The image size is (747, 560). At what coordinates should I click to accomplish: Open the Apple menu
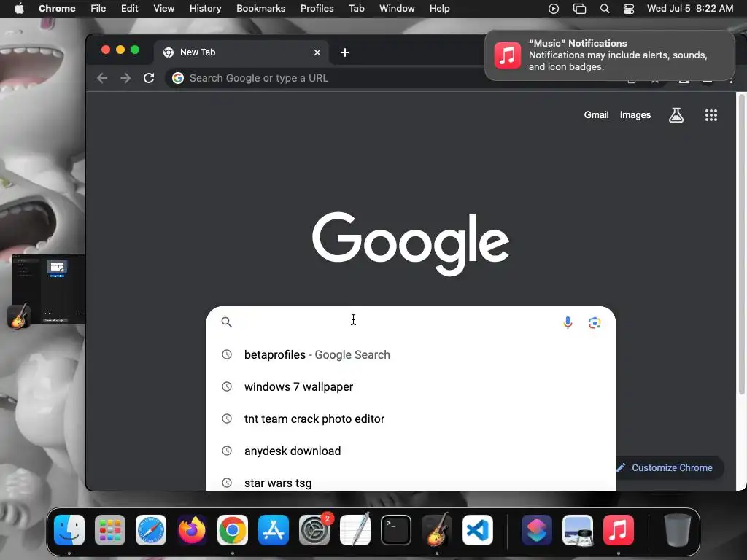tap(19, 8)
